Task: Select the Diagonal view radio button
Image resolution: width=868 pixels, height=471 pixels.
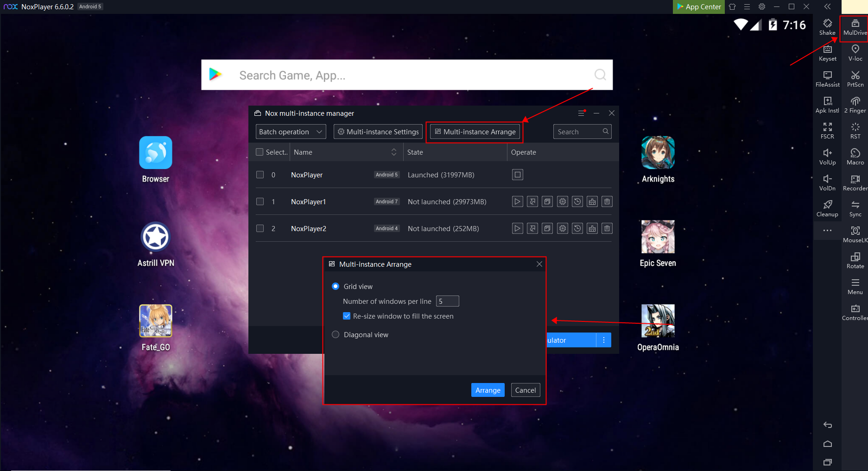Action: coord(336,334)
